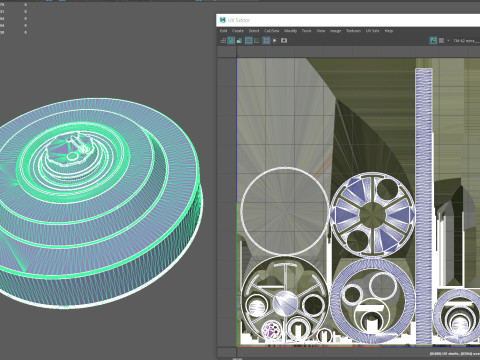This screenshot has width=480, height=360.
Task: Open the Image menu in UV Editor
Action: pos(335,31)
